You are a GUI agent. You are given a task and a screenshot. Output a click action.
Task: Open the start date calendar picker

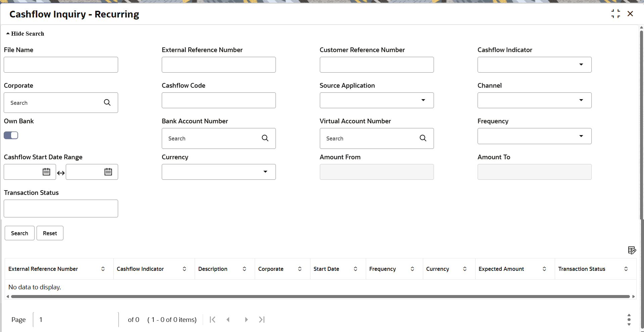pyautogui.click(x=46, y=172)
